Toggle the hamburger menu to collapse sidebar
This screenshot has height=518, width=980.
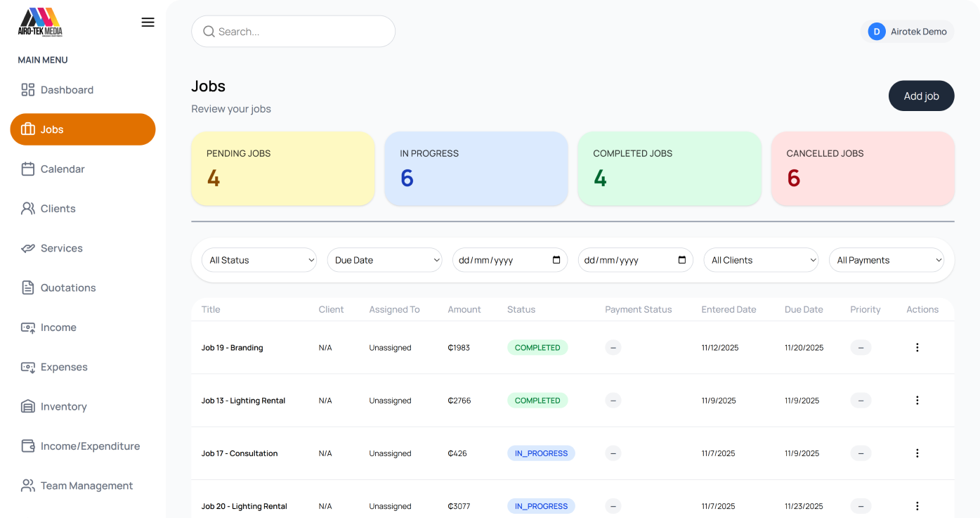(148, 22)
